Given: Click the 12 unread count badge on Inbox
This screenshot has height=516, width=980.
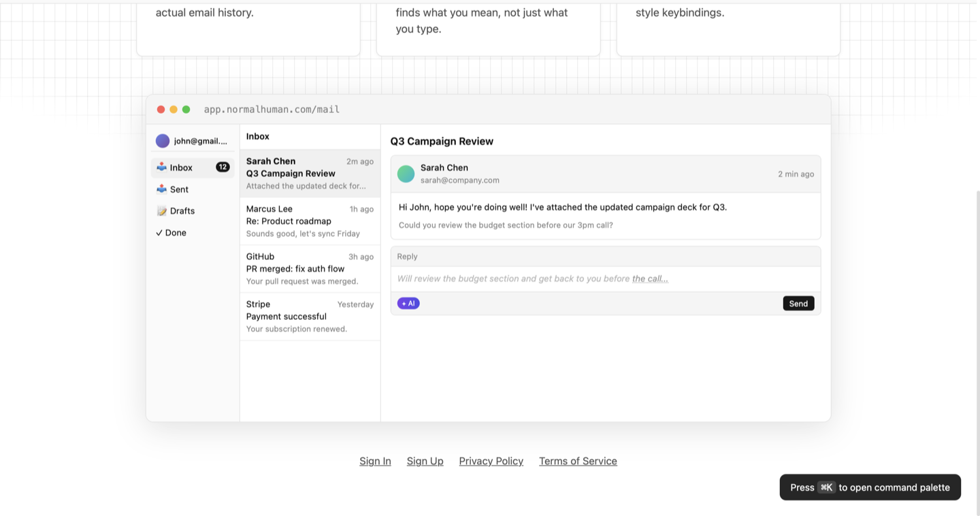Looking at the screenshot, I should click(x=223, y=166).
